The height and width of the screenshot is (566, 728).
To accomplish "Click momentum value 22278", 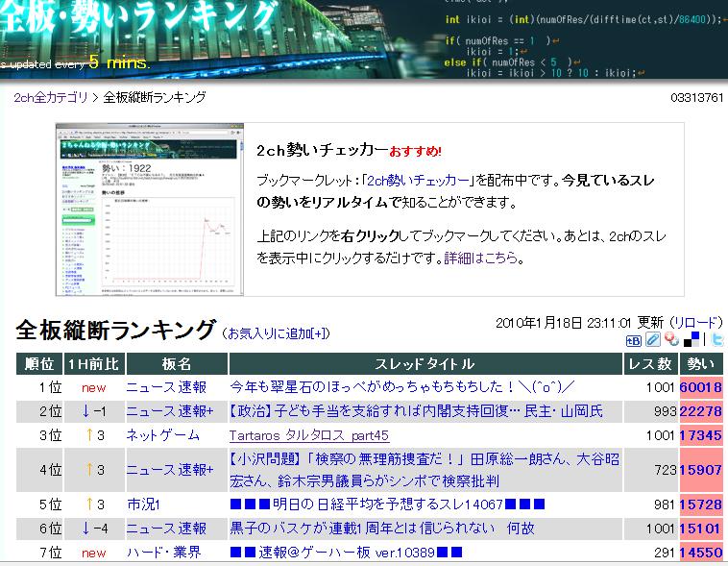I will click(701, 411).
